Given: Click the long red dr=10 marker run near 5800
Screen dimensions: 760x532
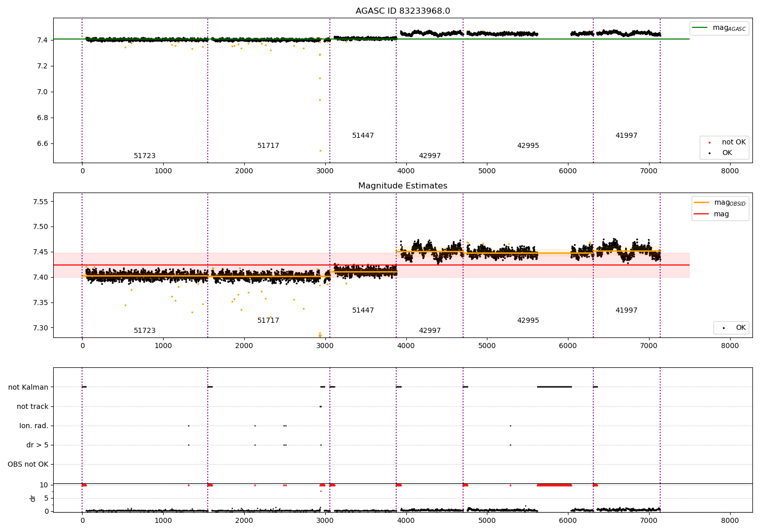Looking at the screenshot, I should (x=554, y=485).
